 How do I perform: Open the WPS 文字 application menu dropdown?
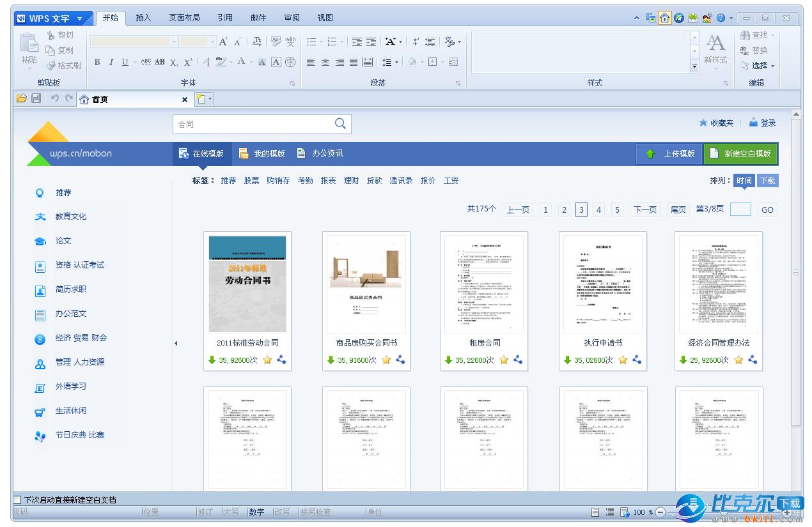[79, 19]
